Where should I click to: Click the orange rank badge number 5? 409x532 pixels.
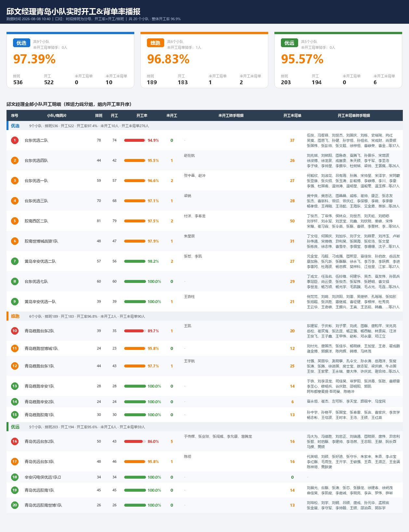pos(15,221)
